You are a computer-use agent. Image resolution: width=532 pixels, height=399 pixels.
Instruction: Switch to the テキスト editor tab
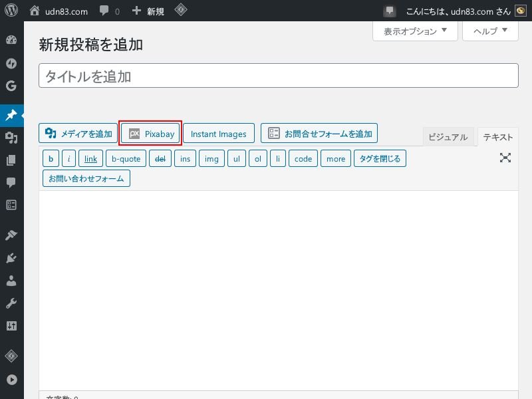tap(497, 137)
